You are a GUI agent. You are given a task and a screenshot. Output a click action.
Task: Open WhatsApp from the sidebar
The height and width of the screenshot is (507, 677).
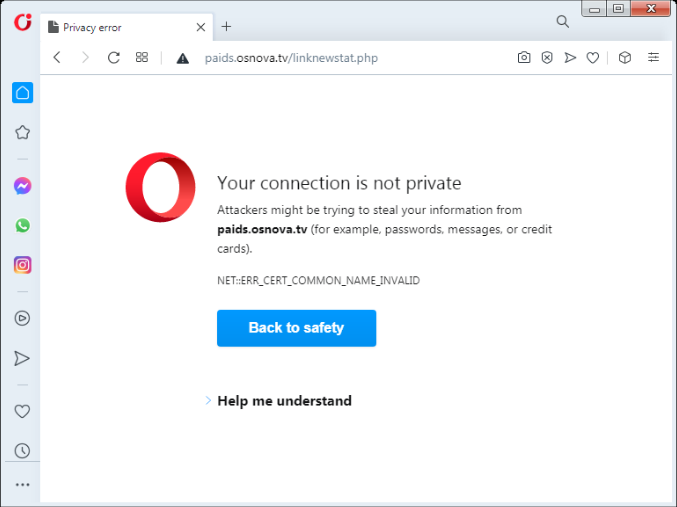(x=22, y=225)
